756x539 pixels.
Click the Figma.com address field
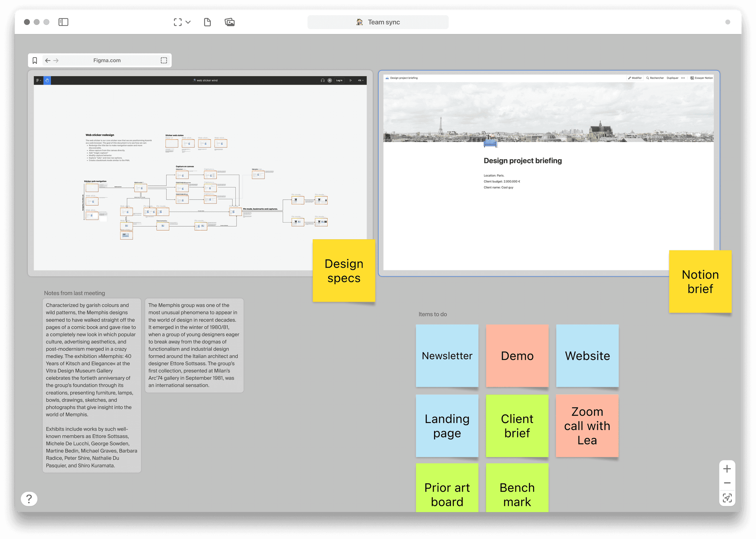coord(107,61)
